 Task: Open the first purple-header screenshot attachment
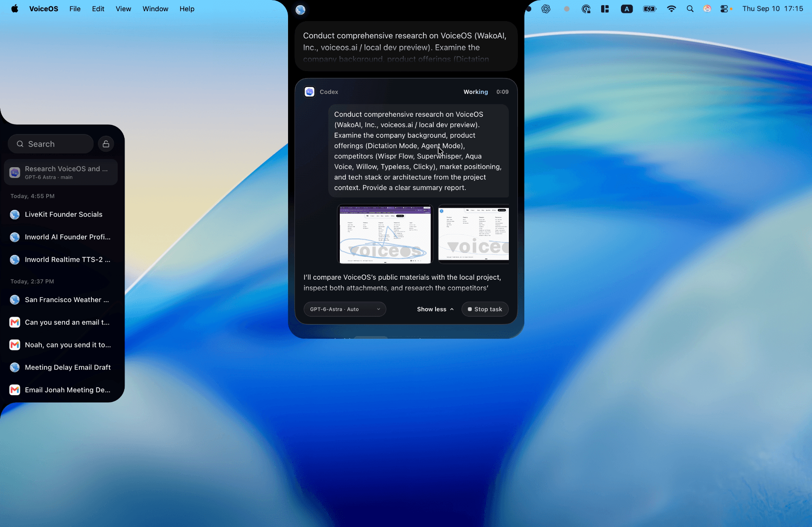385,234
